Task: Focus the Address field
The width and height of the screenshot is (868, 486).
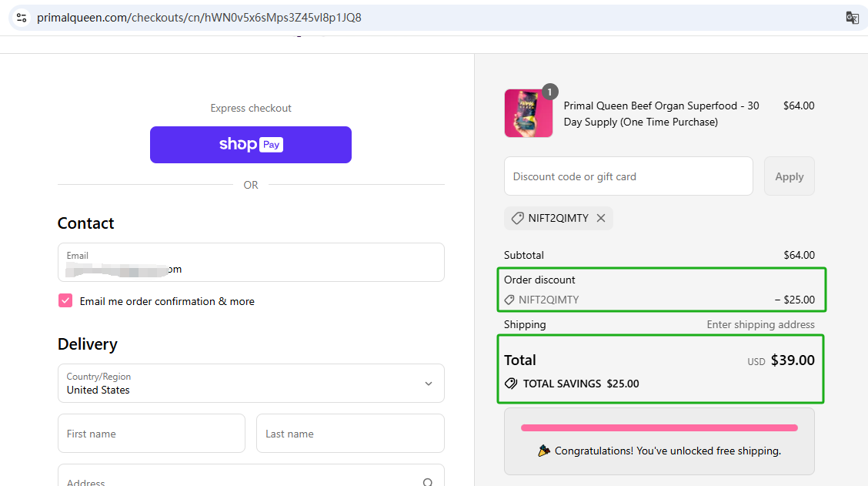Action: coord(251,475)
